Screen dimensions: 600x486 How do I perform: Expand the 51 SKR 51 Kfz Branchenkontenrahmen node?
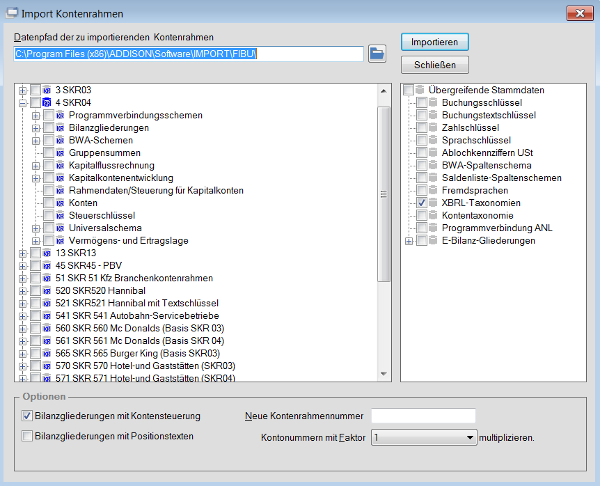point(23,279)
